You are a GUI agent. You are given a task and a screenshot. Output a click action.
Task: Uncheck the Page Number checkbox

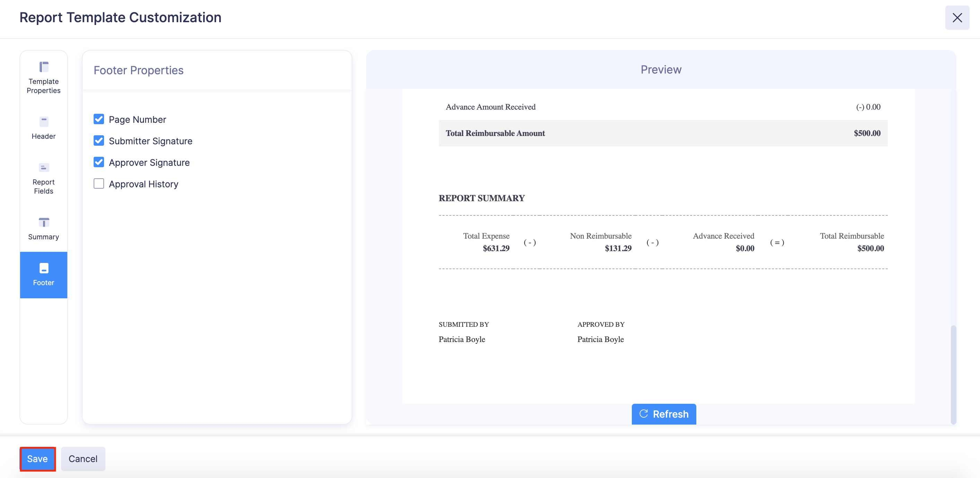click(99, 119)
